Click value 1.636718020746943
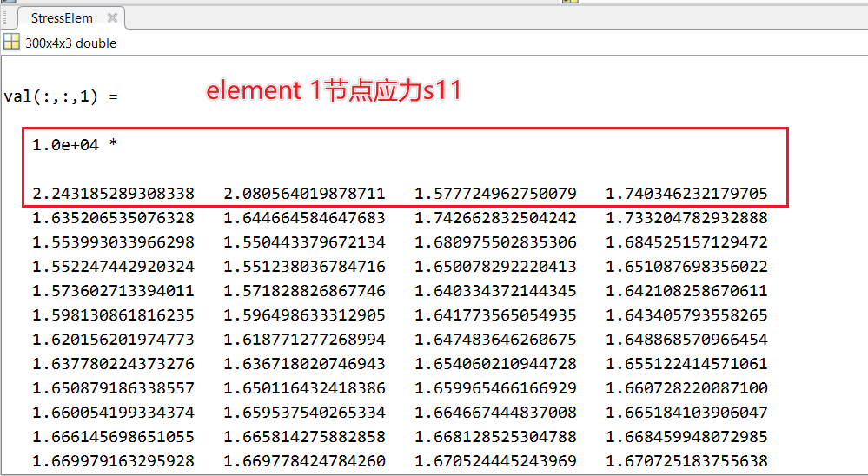The width and height of the screenshot is (868, 476). click(304, 364)
